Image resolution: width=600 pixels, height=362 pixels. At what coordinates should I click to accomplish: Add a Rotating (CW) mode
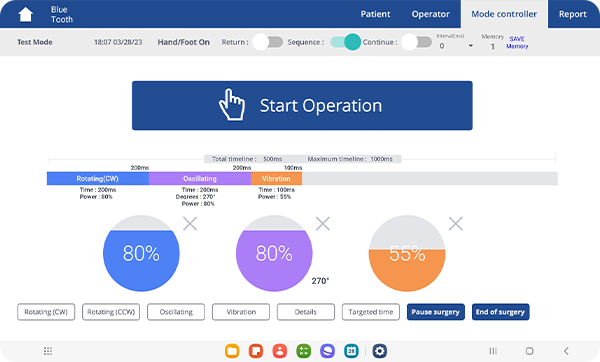click(x=46, y=312)
